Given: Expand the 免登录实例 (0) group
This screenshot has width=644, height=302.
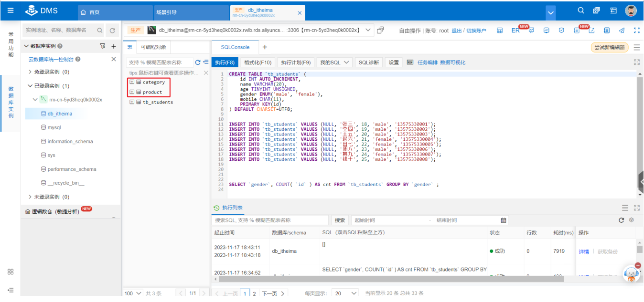Looking at the screenshot, I should pos(31,72).
